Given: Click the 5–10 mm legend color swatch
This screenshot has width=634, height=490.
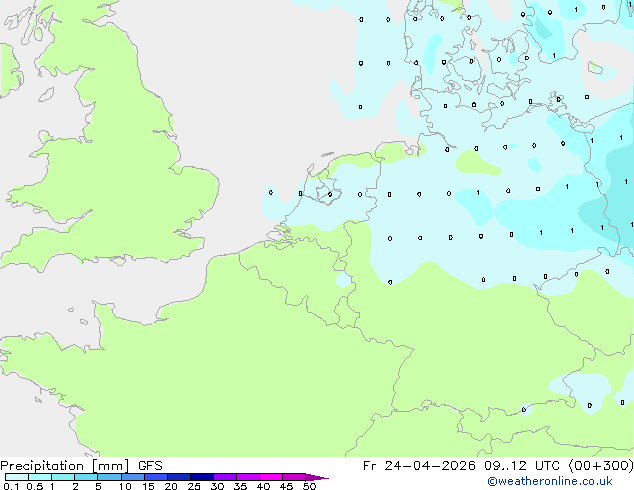Looking at the screenshot, I should click(110, 477).
